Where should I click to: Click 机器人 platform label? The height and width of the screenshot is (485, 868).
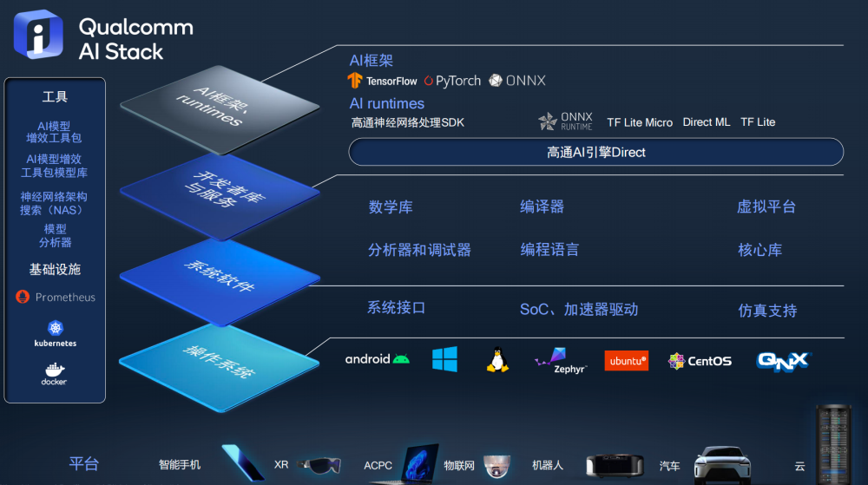tap(548, 465)
